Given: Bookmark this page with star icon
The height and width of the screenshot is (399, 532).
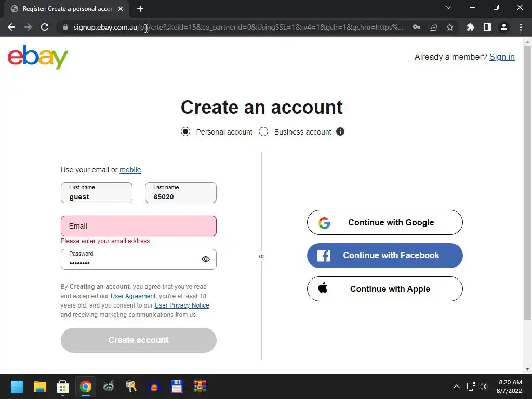Looking at the screenshot, I should pos(450,27).
